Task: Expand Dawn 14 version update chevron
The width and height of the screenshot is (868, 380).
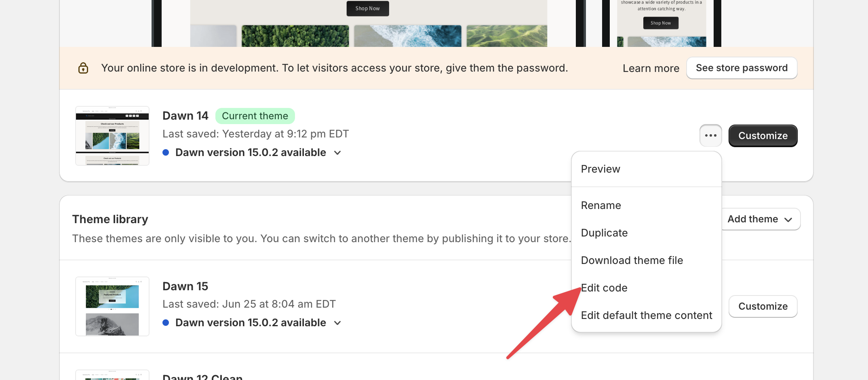Action: pos(338,153)
